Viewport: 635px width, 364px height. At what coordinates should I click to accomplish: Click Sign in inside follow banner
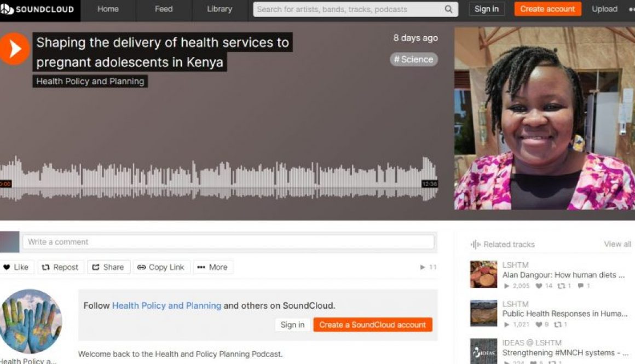pyautogui.click(x=292, y=325)
